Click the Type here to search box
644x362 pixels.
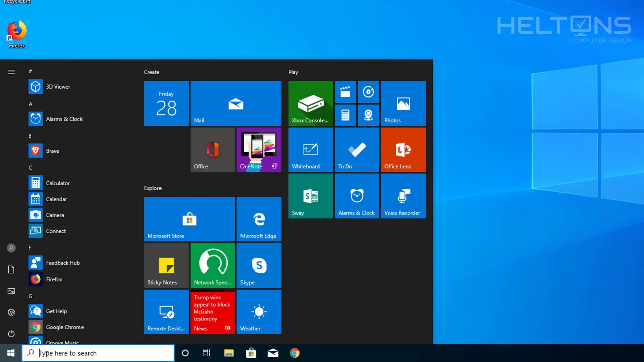pyautogui.click(x=98, y=353)
